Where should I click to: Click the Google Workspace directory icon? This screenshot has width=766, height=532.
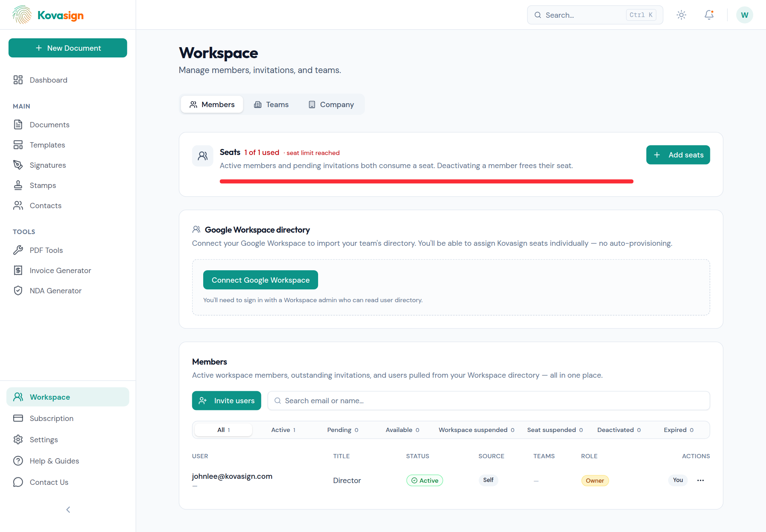(196, 230)
